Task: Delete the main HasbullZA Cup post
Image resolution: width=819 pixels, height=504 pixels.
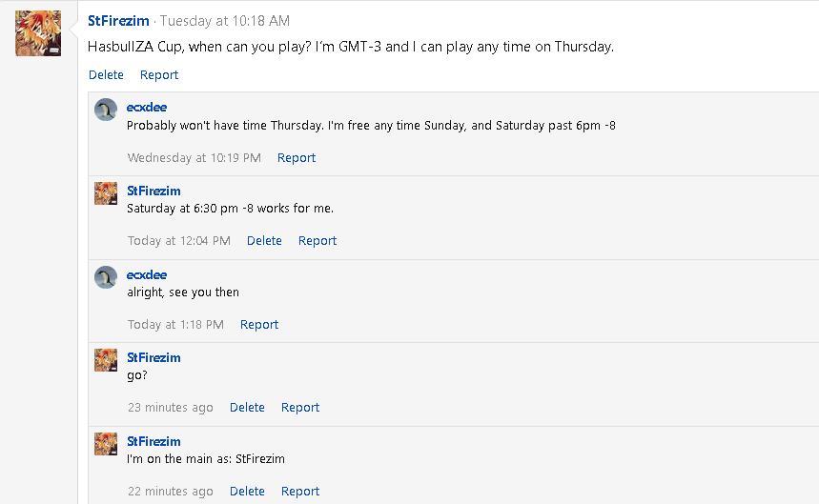Action: coord(106,75)
